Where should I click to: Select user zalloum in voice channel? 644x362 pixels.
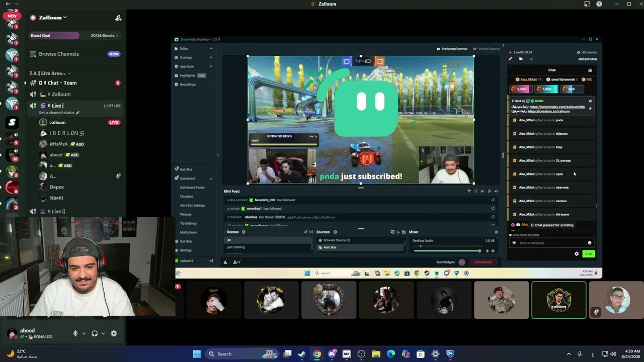coord(57,123)
